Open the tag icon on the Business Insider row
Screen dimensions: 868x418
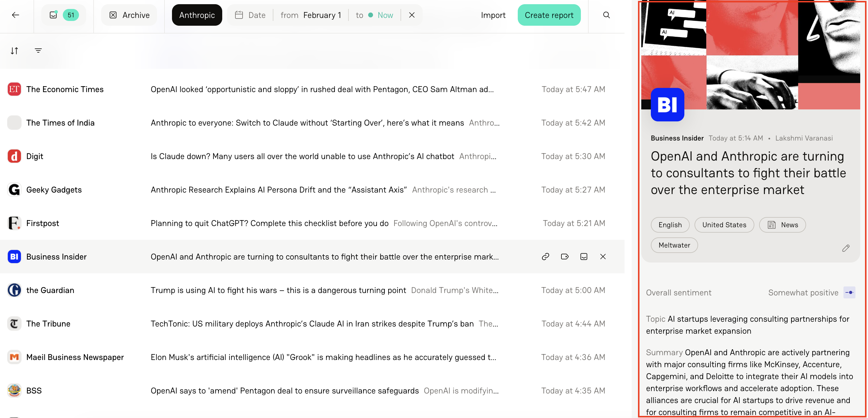pyautogui.click(x=565, y=256)
